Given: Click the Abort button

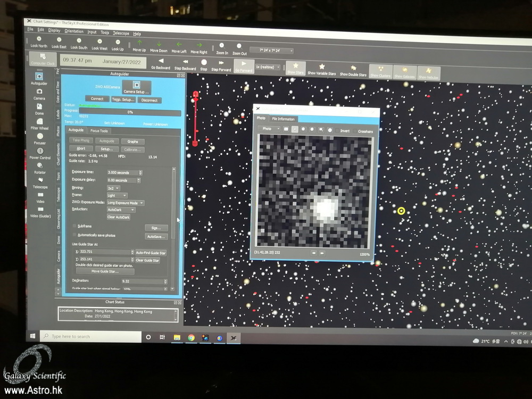Looking at the screenshot, I should coord(81,149).
